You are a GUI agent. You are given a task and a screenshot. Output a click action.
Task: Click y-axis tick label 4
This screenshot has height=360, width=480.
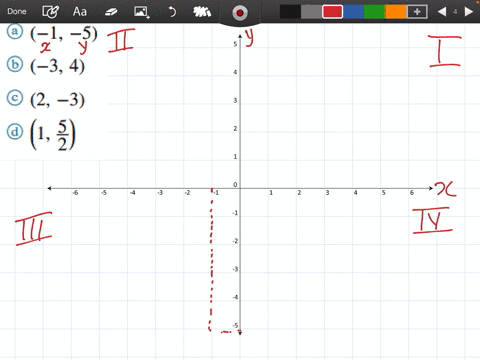(x=235, y=72)
